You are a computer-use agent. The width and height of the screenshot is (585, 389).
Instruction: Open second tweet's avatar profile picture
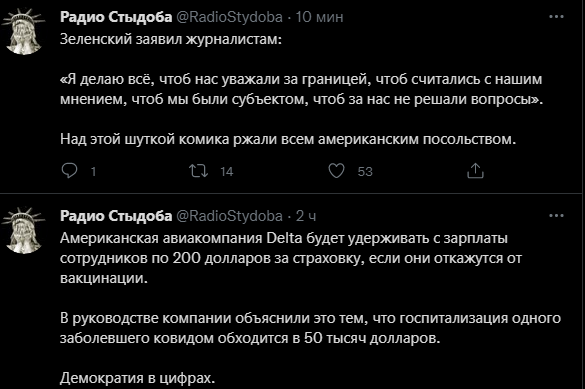[24, 230]
